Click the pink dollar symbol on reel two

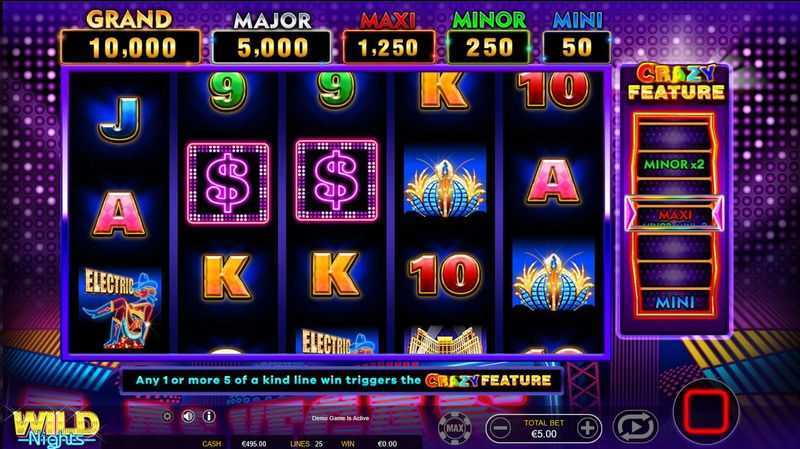(x=228, y=183)
